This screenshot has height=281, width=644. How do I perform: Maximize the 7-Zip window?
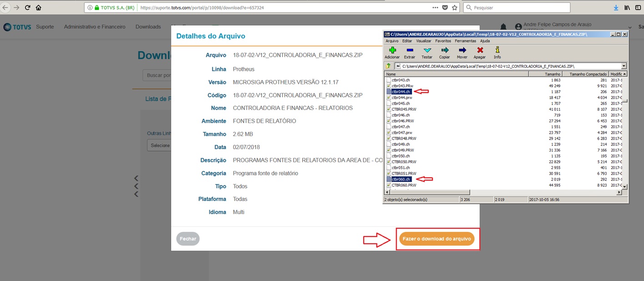(x=619, y=34)
